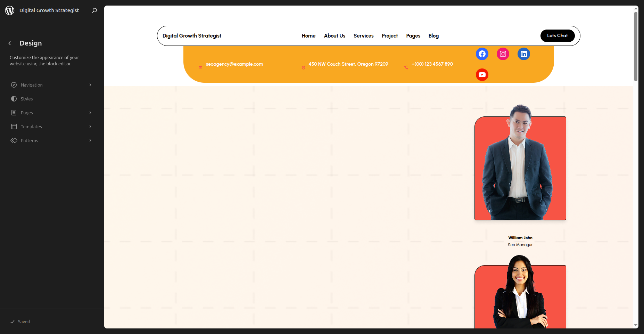Open the Facebook social icon
Screen dimensions: 644x334
click(482, 54)
